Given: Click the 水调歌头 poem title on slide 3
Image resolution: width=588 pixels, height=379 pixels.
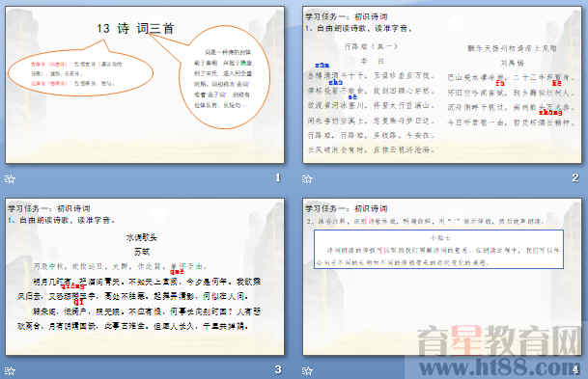Looking at the screenshot, I should point(142,237).
